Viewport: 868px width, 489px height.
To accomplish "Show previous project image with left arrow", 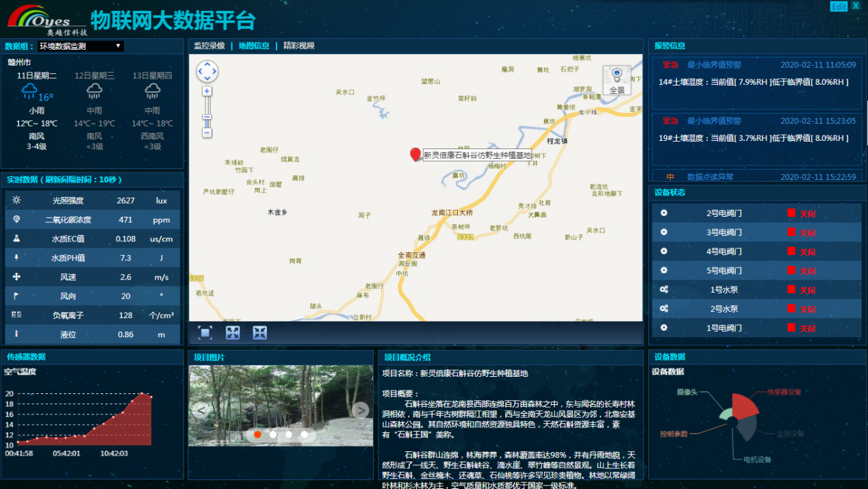I will [x=201, y=410].
